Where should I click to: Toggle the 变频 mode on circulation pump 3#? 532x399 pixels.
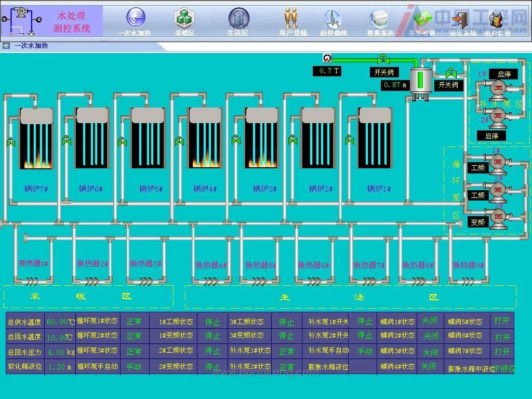(x=477, y=222)
